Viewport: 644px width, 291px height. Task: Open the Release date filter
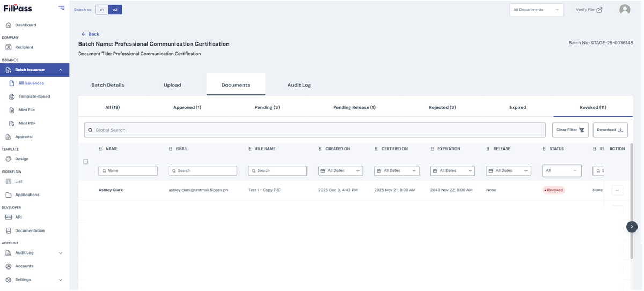pyautogui.click(x=508, y=170)
